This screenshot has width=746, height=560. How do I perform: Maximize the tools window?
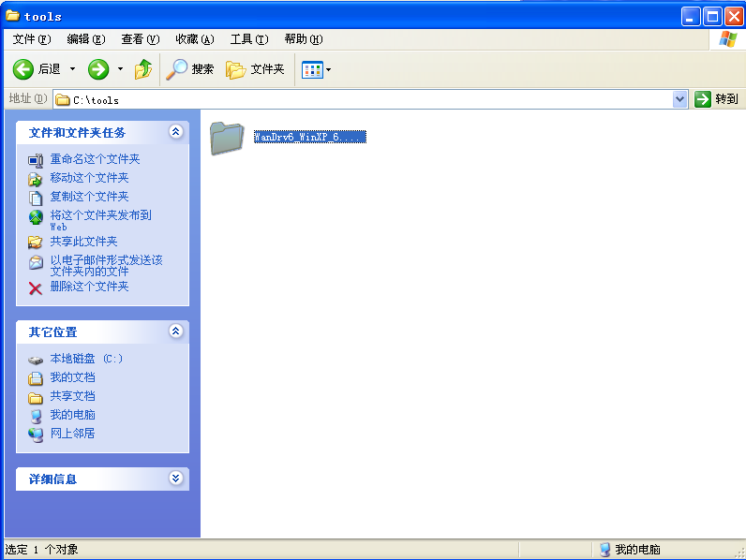[x=712, y=17]
